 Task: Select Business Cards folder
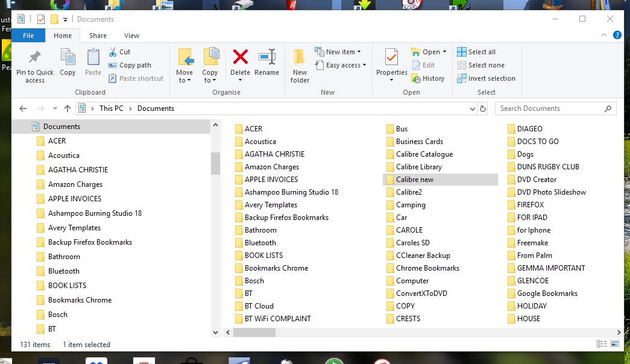click(415, 142)
